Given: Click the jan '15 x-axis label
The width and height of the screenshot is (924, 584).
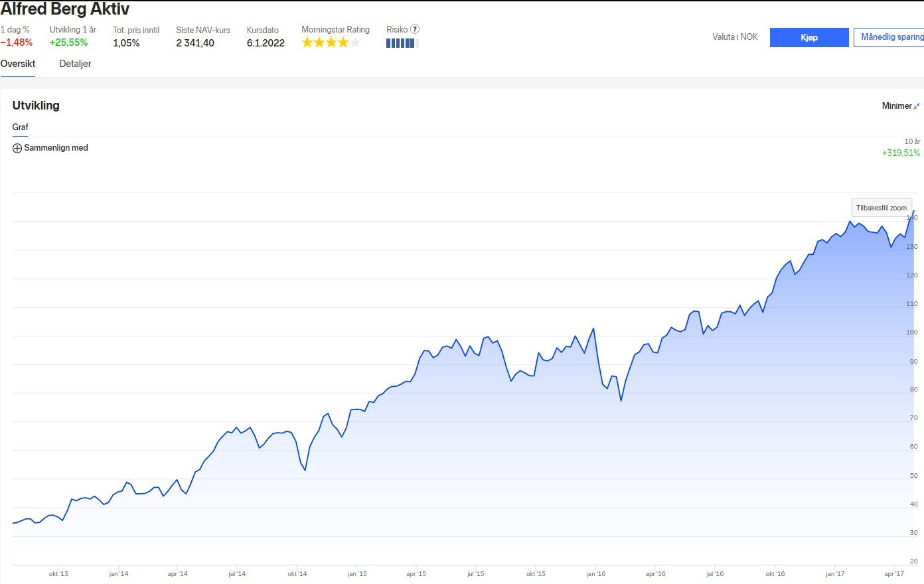Looking at the screenshot, I should click(357, 574).
